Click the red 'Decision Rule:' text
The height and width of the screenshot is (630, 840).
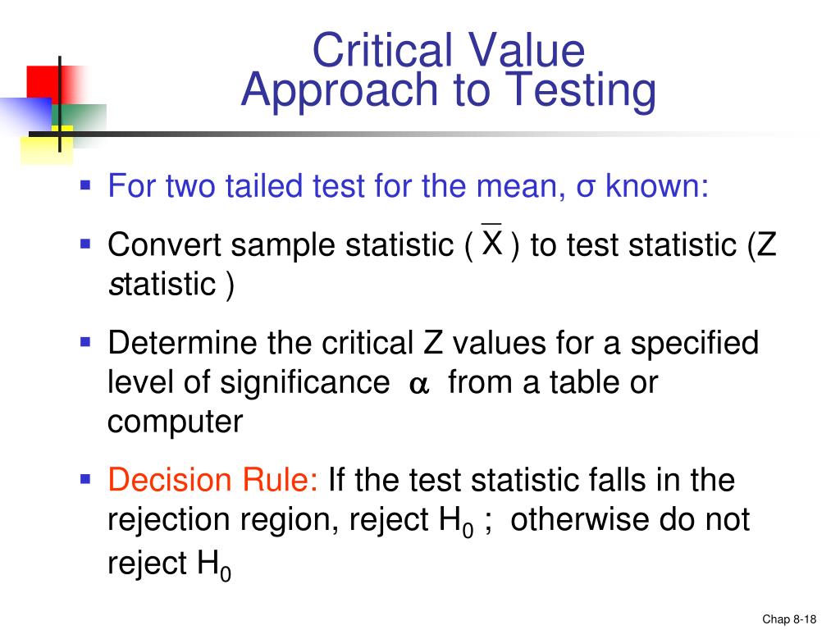pyautogui.click(x=213, y=479)
